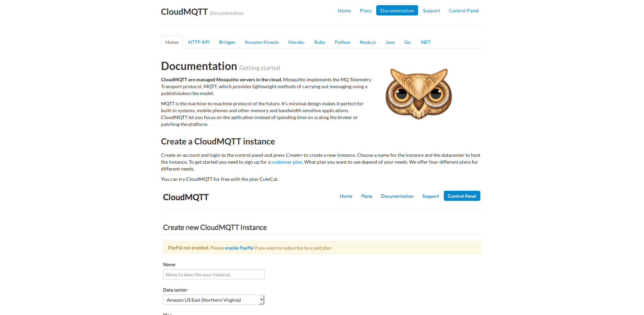The image size is (644, 315).
Task: Switch to the Bridges tab
Action: pyautogui.click(x=227, y=42)
